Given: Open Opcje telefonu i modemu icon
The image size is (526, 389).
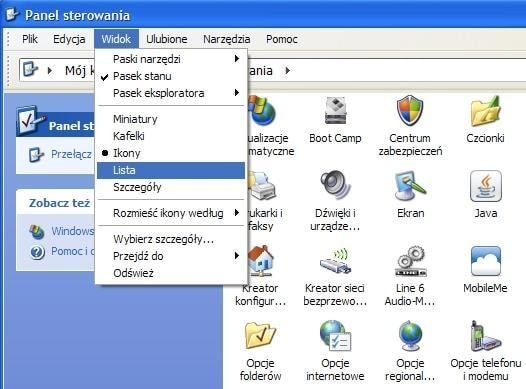Looking at the screenshot, I should click(x=485, y=336).
